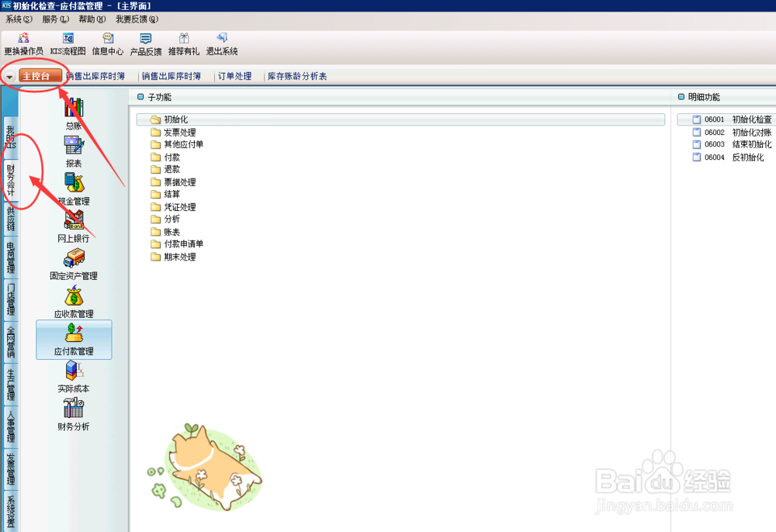Select the 初始化 folder
The height and width of the screenshot is (532, 776).
pos(400,119)
